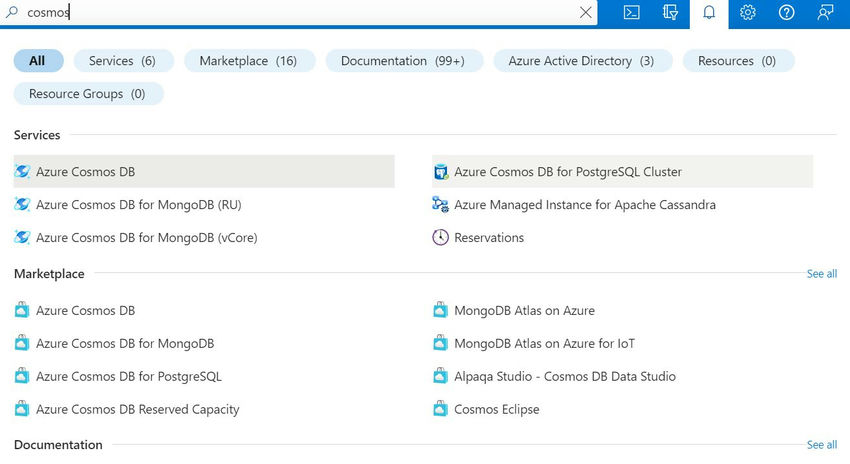See all Marketplace results
This screenshot has height=464, width=850.
click(x=821, y=274)
